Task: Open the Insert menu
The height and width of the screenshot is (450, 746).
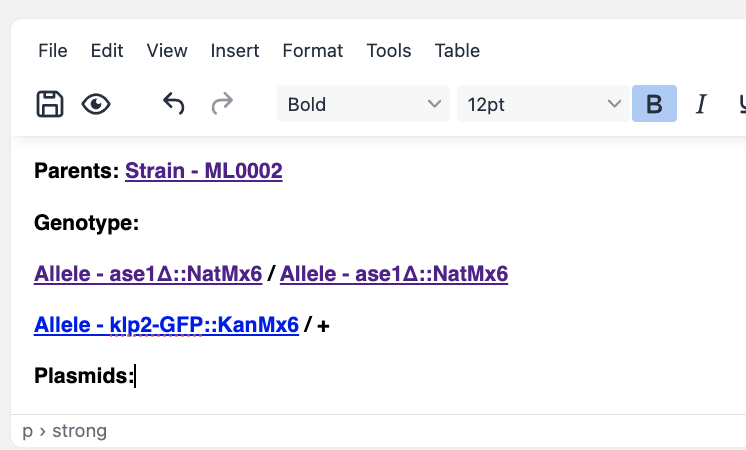Action: [235, 50]
